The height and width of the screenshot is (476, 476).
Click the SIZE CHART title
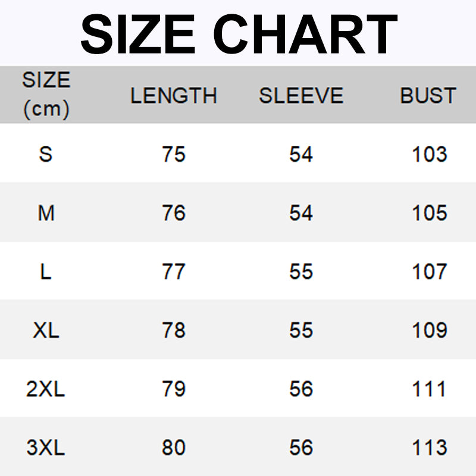click(x=238, y=34)
